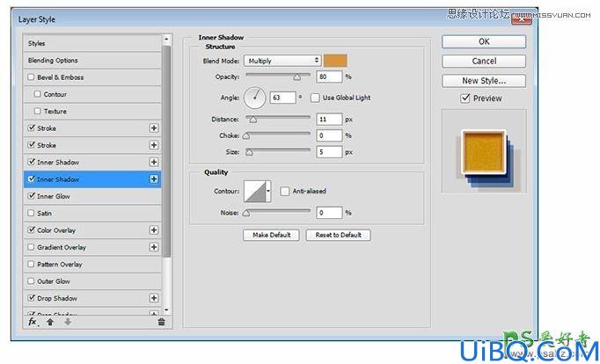600x364 pixels.
Task: Select the Pattern Overlay effect row
Action: pos(91,264)
